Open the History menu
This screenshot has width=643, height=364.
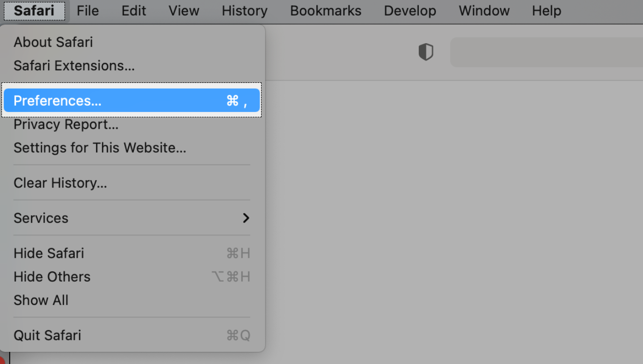[x=245, y=11]
